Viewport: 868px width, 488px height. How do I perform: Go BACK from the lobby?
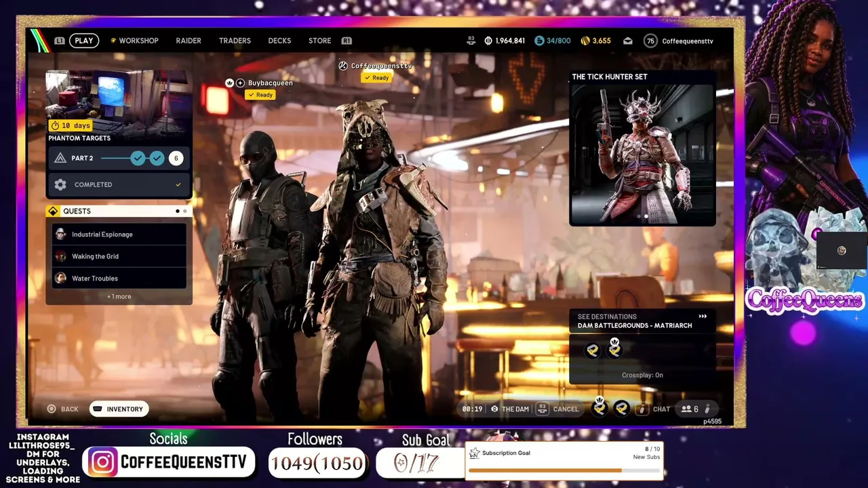coord(62,409)
